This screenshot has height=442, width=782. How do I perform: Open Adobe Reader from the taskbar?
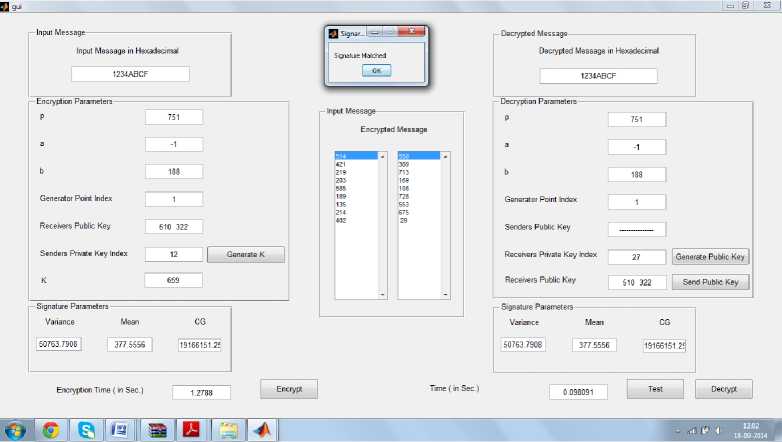[191, 430]
